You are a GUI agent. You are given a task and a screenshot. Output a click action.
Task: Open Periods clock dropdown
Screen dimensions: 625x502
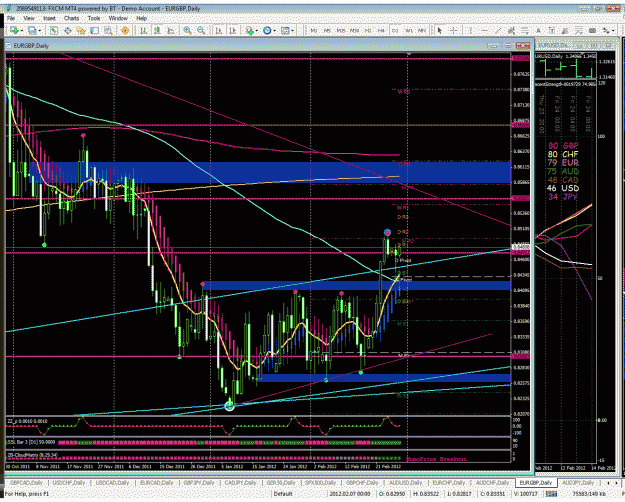[269, 30]
